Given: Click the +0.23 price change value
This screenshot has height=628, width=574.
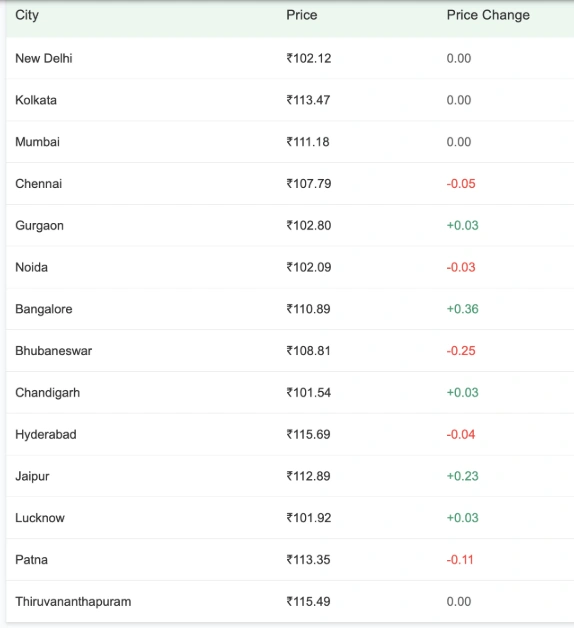Looking at the screenshot, I should coord(463,476).
